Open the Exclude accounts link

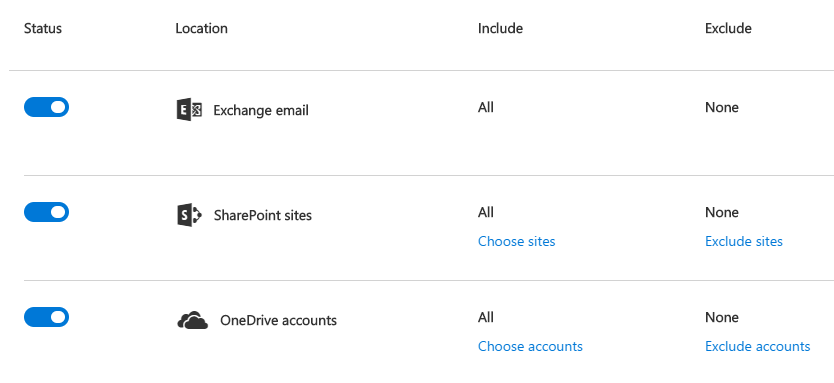click(757, 346)
